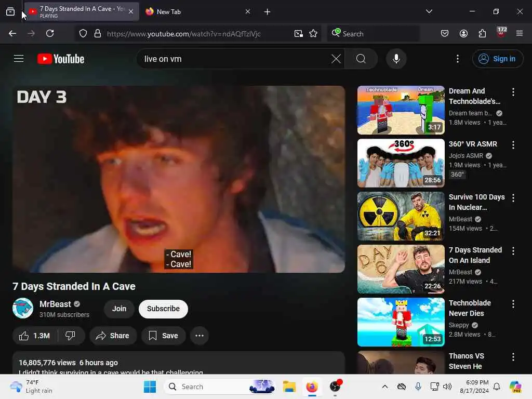This screenshot has height=399, width=532.
Task: Switch to the New Tab browser tab
Action: point(198,11)
